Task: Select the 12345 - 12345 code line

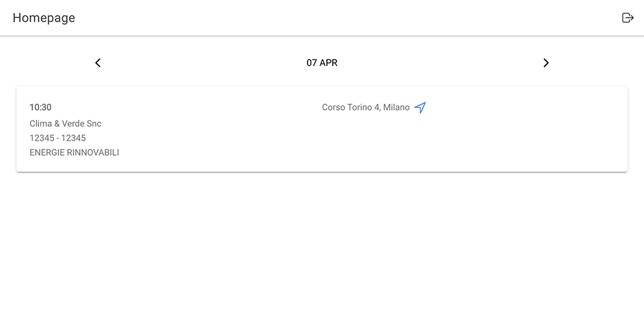Action: tap(57, 138)
